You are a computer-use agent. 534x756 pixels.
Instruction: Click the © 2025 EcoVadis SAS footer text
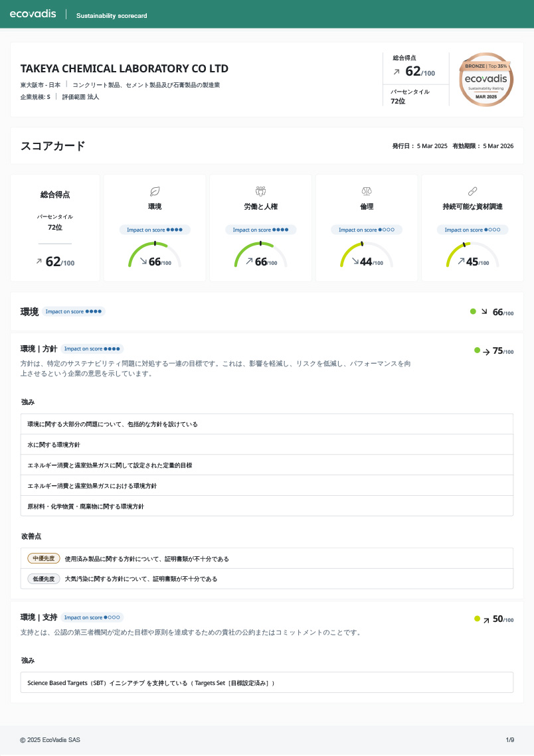click(50, 739)
